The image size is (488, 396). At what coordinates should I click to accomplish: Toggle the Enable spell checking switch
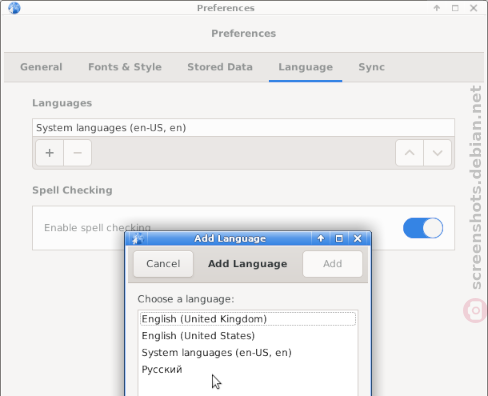[x=423, y=228]
